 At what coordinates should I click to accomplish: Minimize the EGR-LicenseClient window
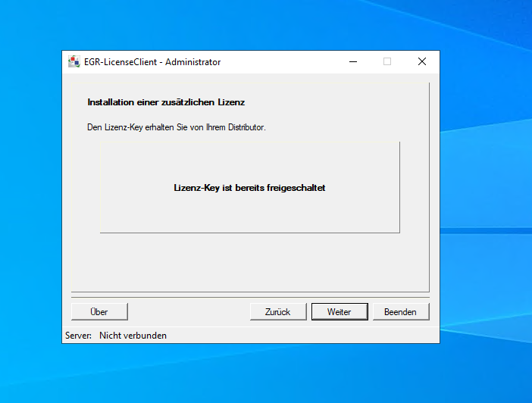pyautogui.click(x=352, y=62)
